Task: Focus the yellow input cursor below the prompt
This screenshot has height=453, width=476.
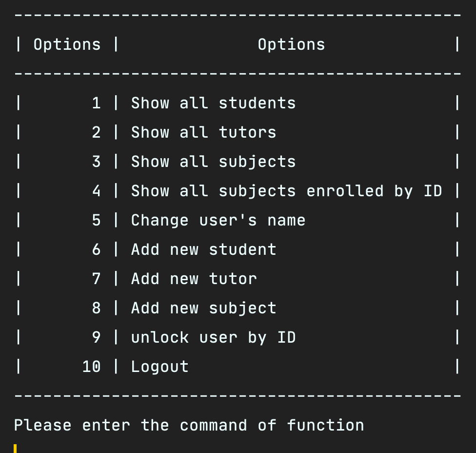Action: 16,448
